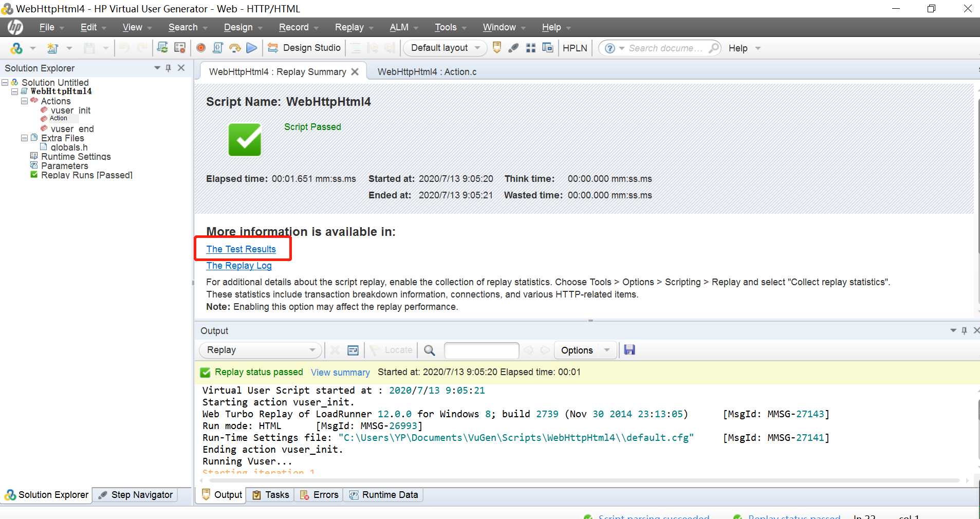Click the search magnifier in Search documents box

click(x=714, y=48)
